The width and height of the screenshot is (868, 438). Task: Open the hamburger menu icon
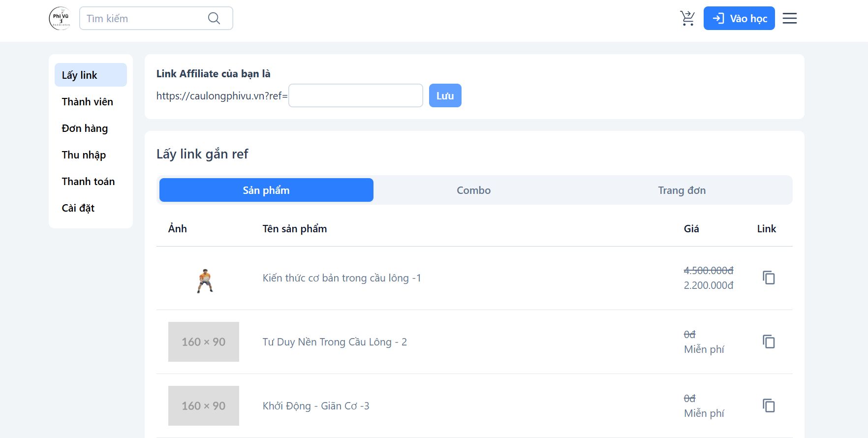pos(789,19)
